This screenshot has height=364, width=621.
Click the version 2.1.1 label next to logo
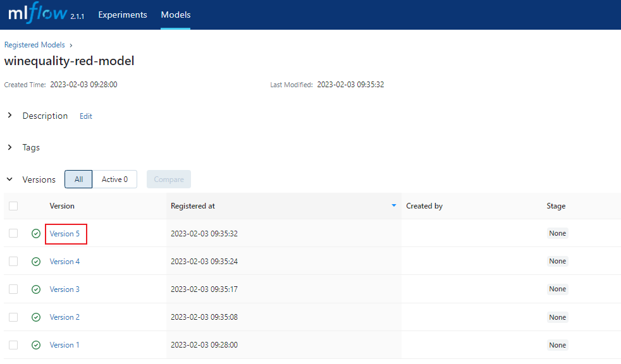[x=77, y=16]
